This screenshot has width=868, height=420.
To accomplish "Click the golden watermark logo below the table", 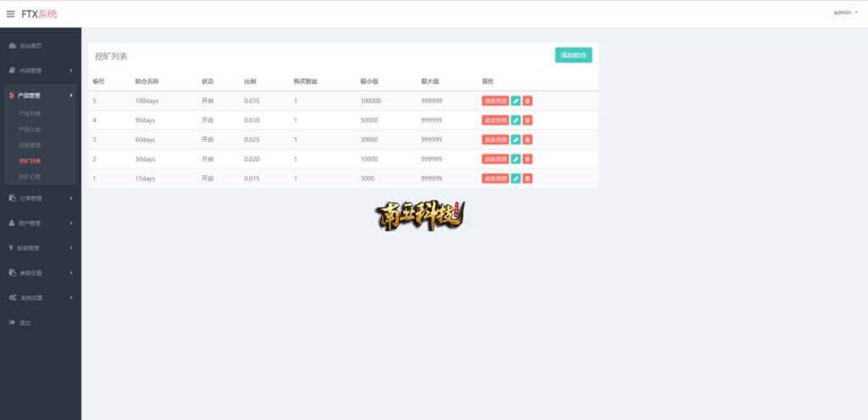I will tap(420, 215).
